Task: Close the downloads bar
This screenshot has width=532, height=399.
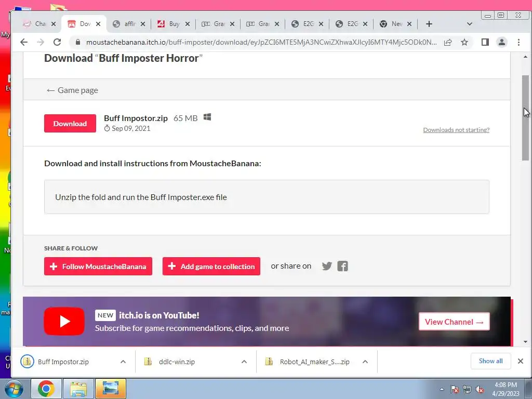Action: coord(521,361)
